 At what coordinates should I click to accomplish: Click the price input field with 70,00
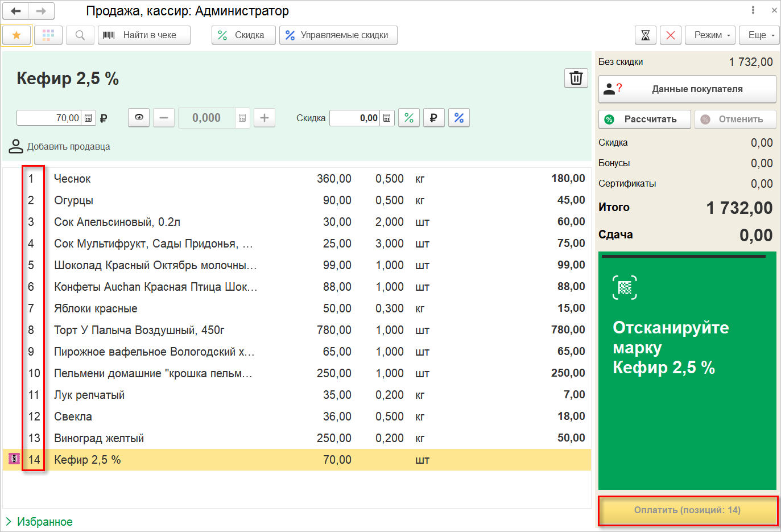tap(49, 118)
